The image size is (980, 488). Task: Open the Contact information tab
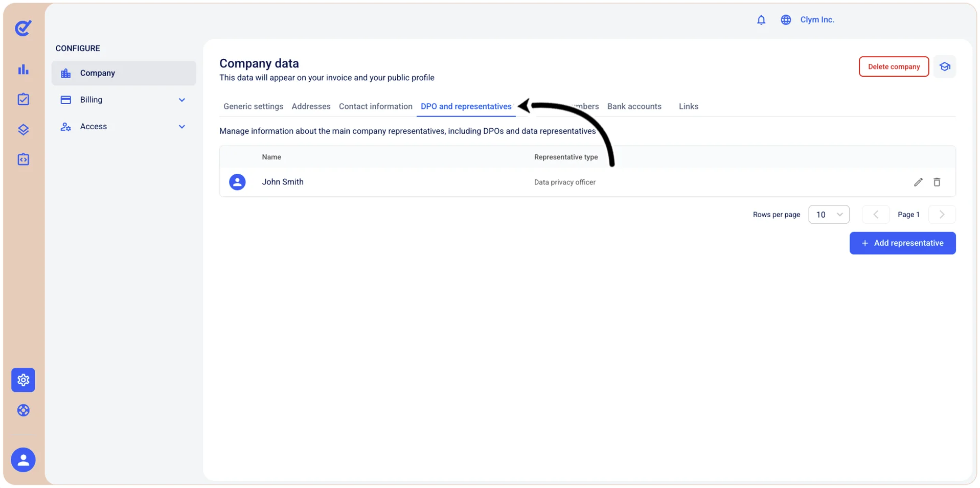tap(375, 106)
